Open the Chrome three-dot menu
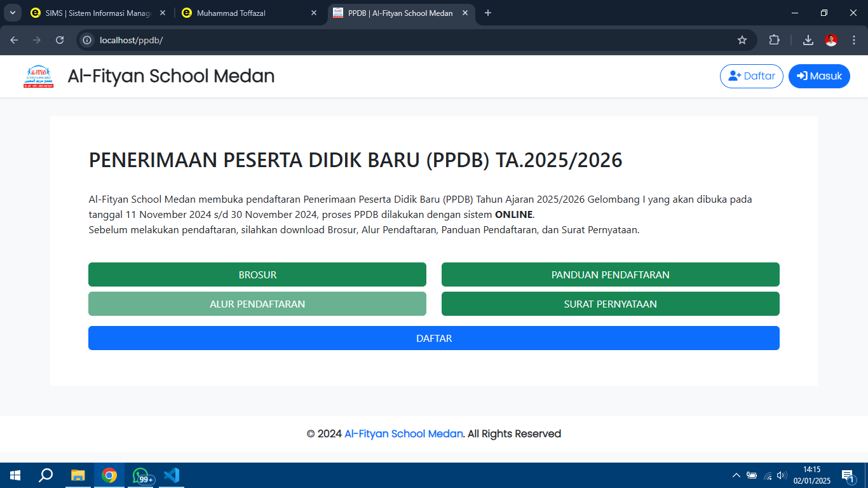Screen dimensions: 868x488 [x=855, y=39]
